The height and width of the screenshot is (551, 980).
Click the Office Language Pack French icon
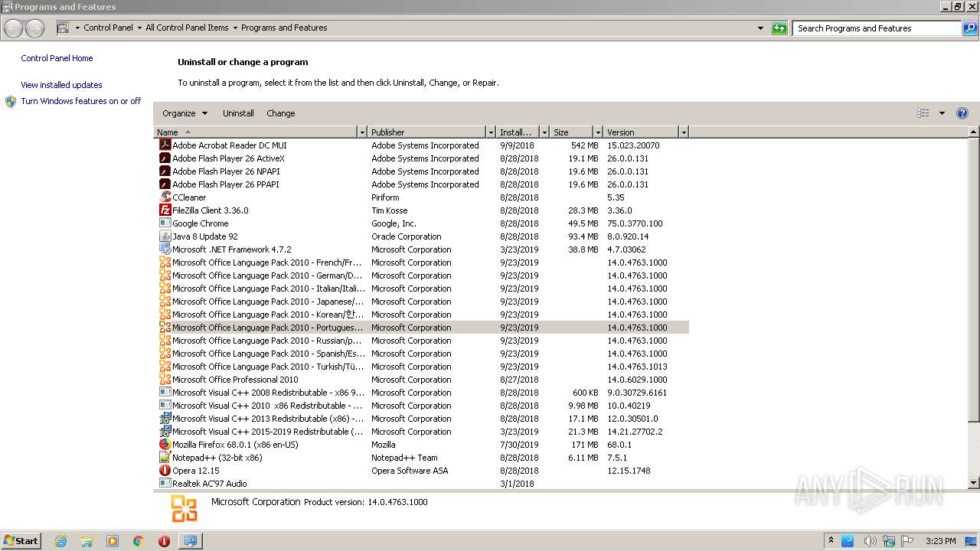pos(165,262)
